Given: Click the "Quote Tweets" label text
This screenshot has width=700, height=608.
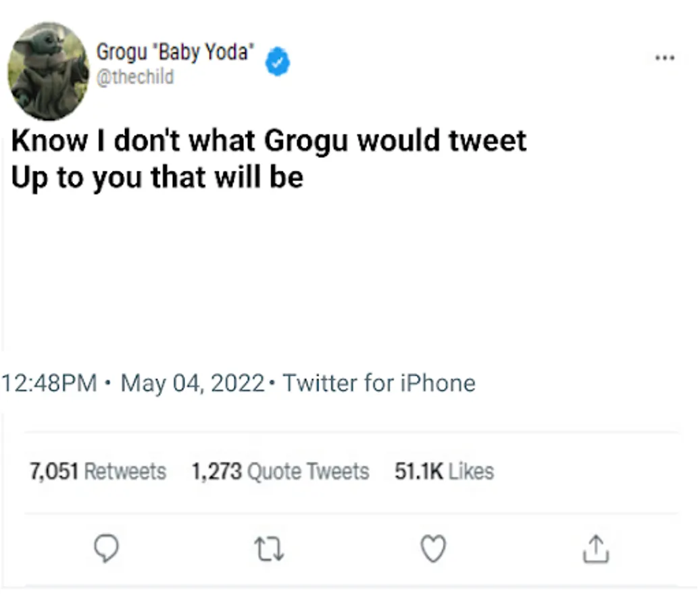Looking at the screenshot, I should 308,471.
